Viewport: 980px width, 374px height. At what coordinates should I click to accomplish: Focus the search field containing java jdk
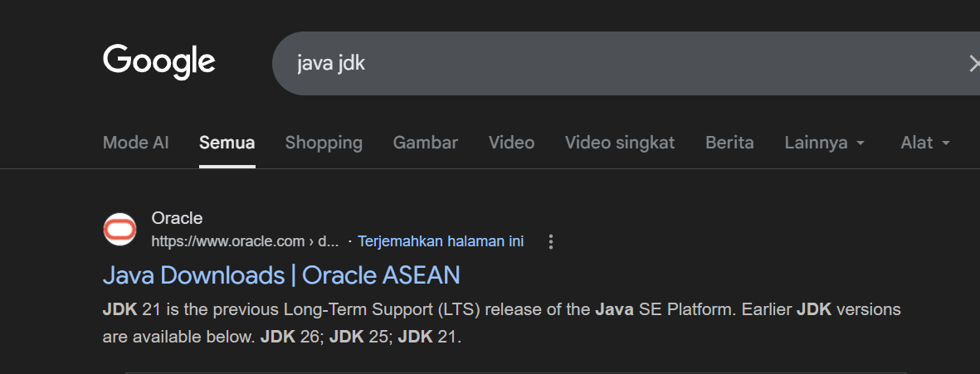coord(625,64)
